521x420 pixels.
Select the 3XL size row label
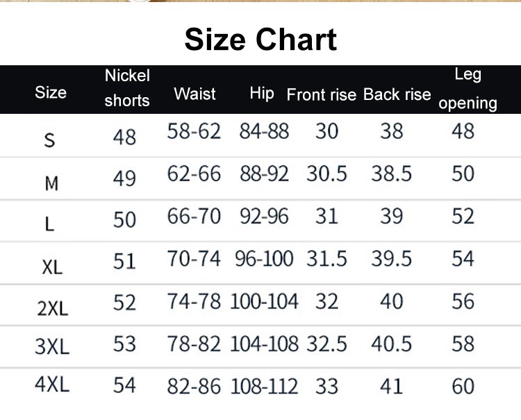[52, 346]
